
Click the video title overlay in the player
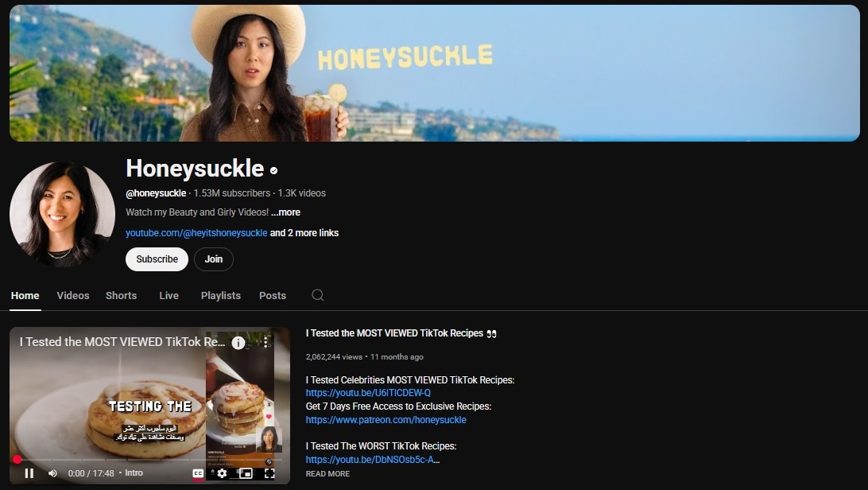click(122, 342)
